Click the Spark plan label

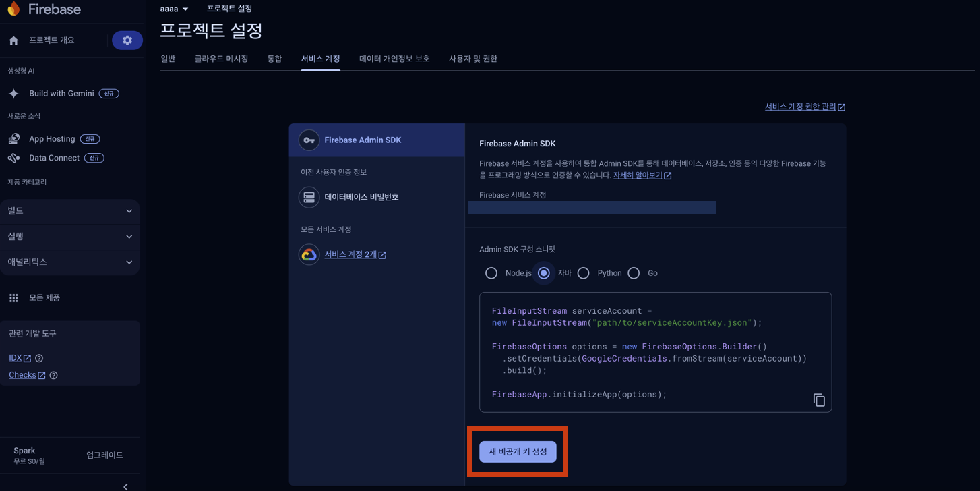24,451
